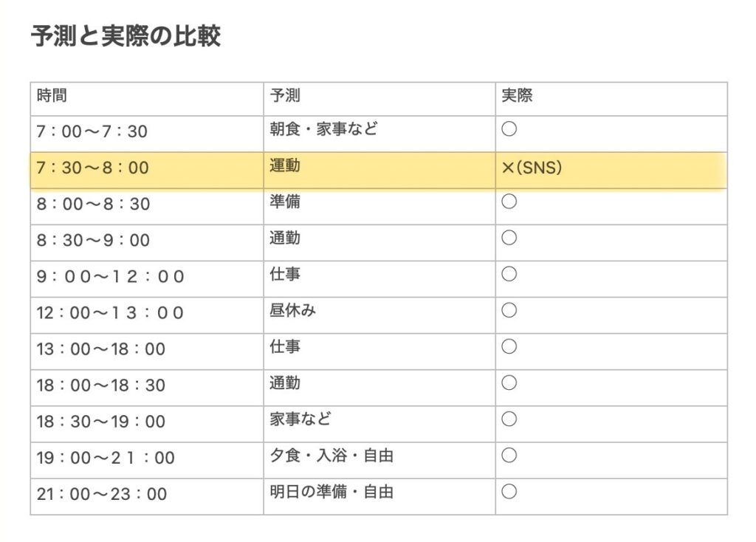The width and height of the screenshot is (756, 542).
Task: Click the circle mark in the 朝食・家事など row
Action: tap(509, 130)
